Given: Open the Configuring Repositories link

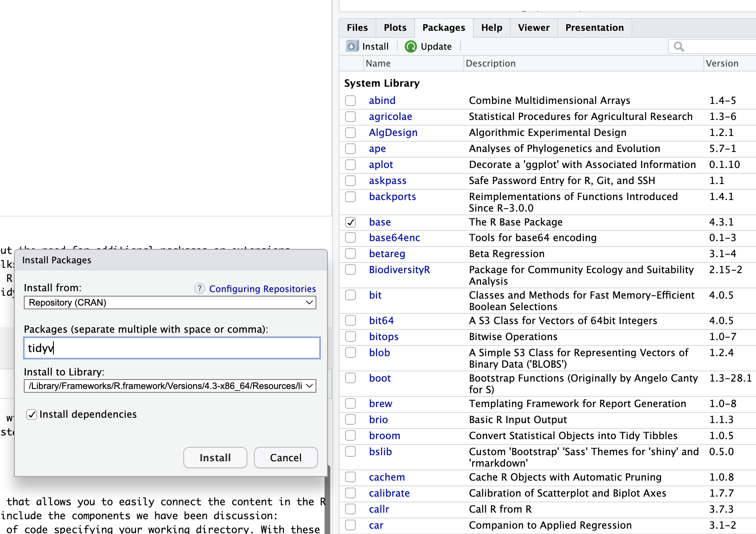Looking at the screenshot, I should 263,289.
